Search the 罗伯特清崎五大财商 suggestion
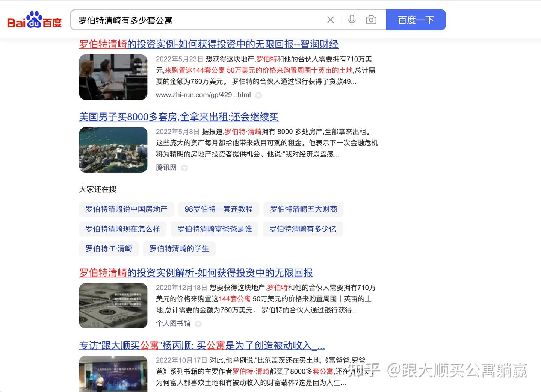541x392 pixels. (x=303, y=209)
